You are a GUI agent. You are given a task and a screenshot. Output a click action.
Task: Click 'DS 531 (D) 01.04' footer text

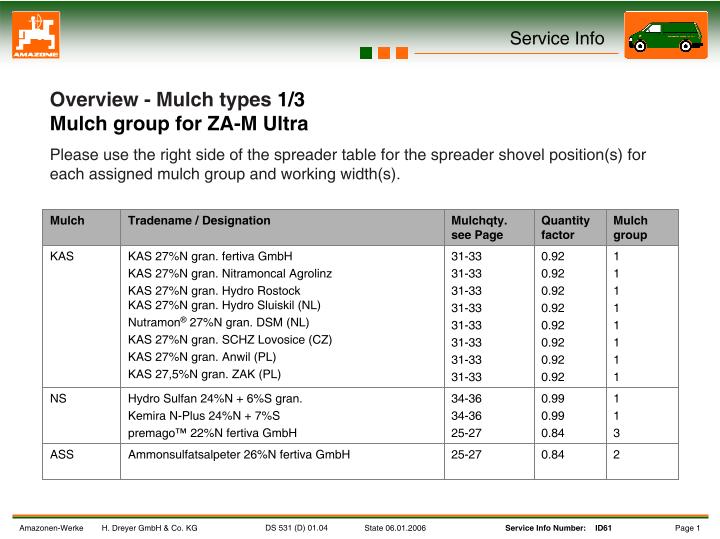[296, 528]
